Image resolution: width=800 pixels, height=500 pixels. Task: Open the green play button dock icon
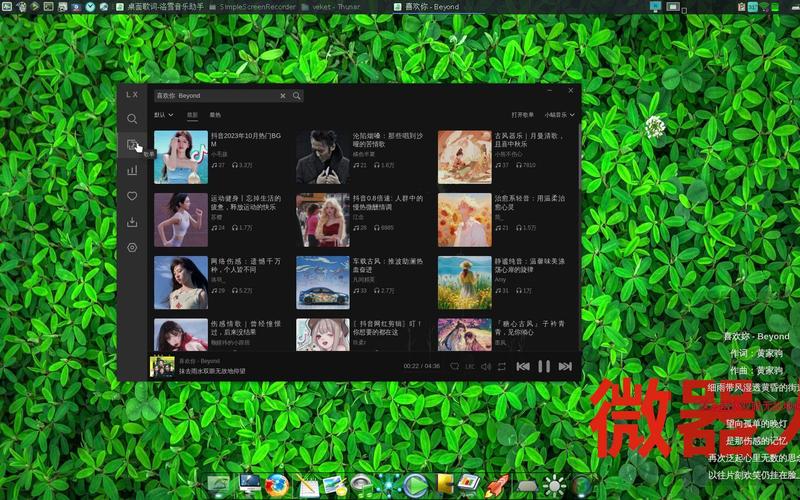pyautogui.click(x=416, y=486)
